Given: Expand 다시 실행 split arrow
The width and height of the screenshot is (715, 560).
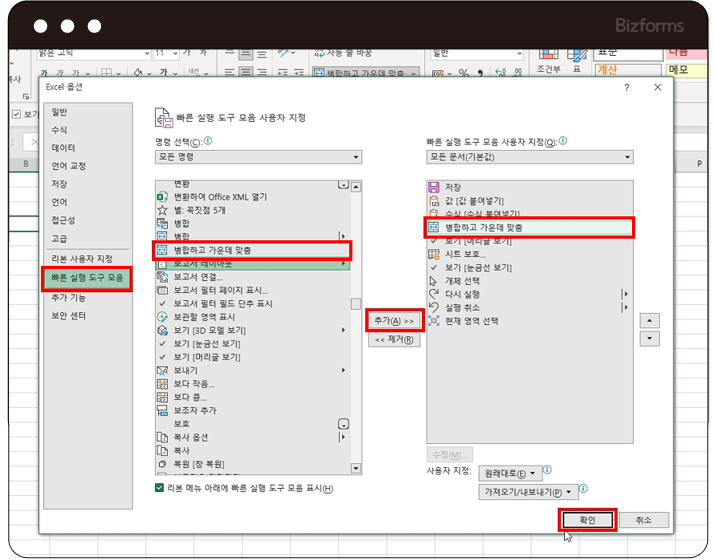Looking at the screenshot, I should pyautogui.click(x=626, y=294).
